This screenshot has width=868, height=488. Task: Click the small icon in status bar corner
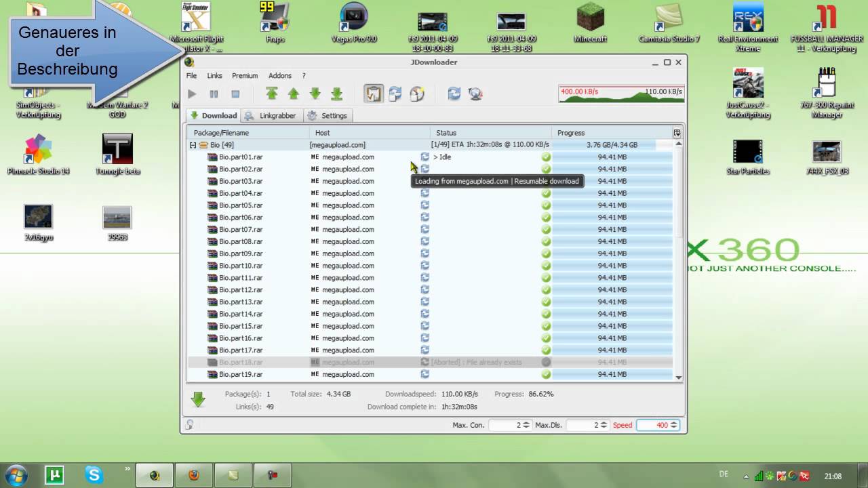(189, 424)
